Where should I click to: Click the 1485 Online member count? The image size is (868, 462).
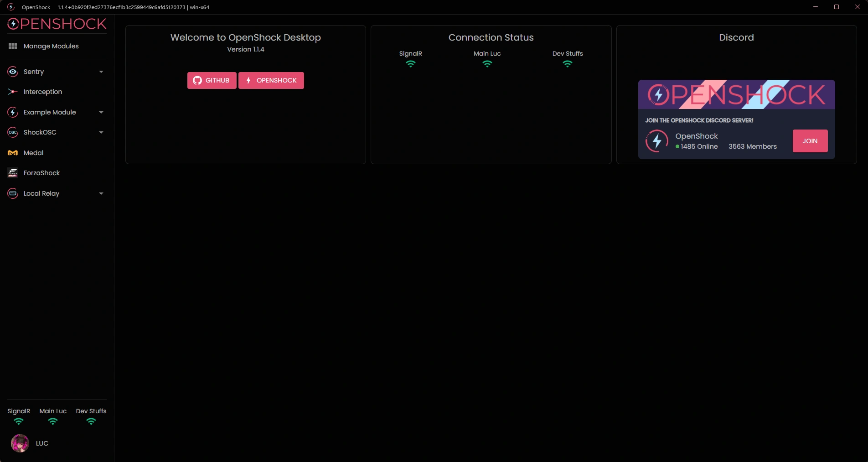(697, 146)
